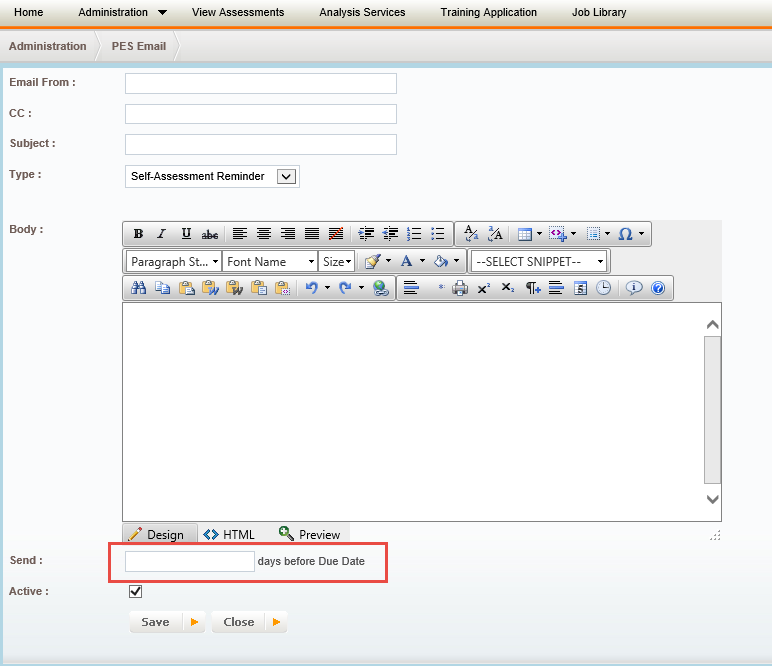
Task: Apply strikethrough formatting
Action: (x=210, y=234)
